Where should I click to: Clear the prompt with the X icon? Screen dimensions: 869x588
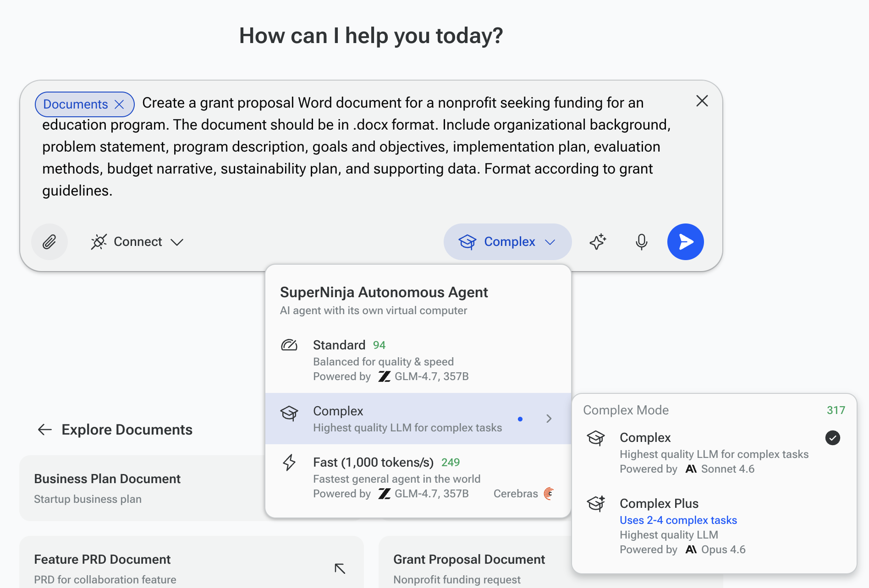(x=702, y=101)
